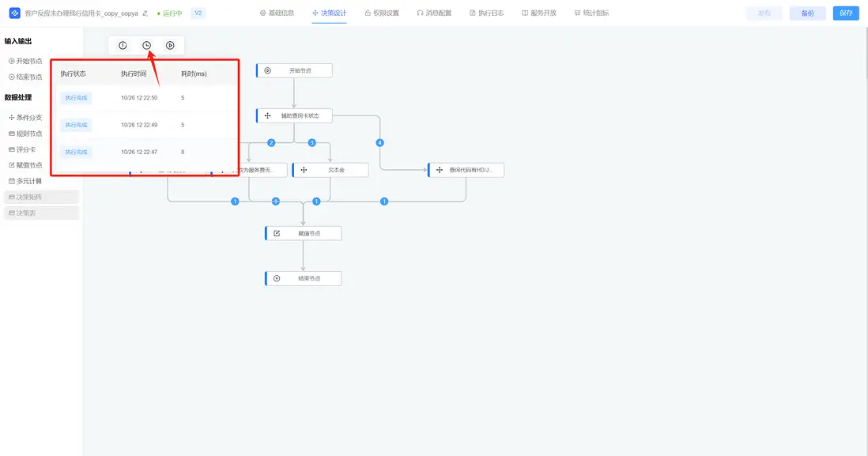Select the 结束节点 node on canvas
Image resolution: width=868 pixels, height=456 pixels.
pos(304,278)
